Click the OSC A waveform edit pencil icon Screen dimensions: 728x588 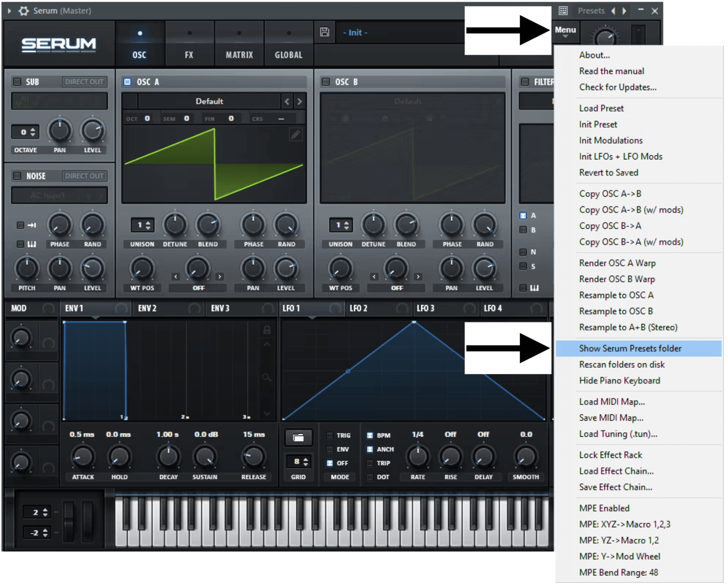(295, 134)
